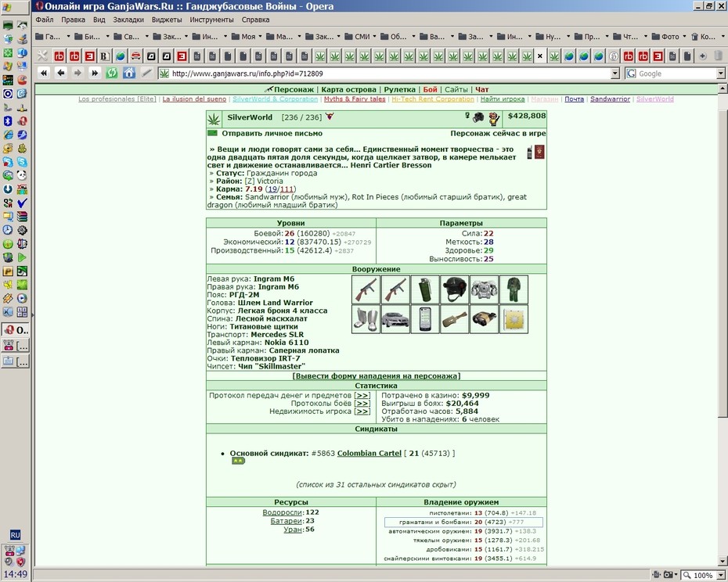Open the Виджеты menu
Image resolution: width=728 pixels, height=582 pixels.
tap(167, 20)
